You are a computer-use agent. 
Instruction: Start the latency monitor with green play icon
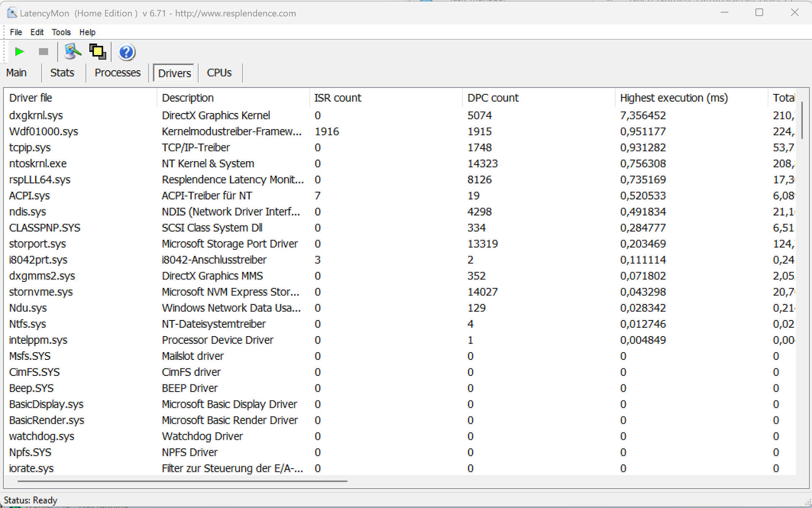tap(19, 52)
